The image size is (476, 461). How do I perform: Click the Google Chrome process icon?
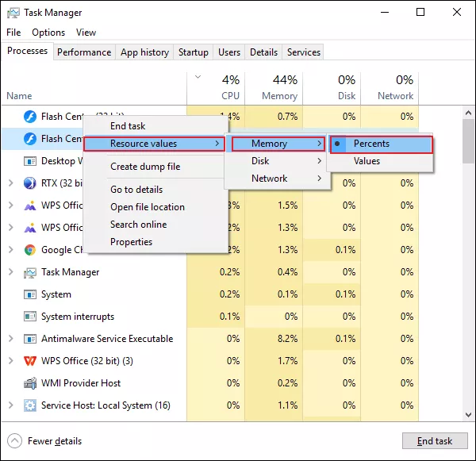click(30, 250)
